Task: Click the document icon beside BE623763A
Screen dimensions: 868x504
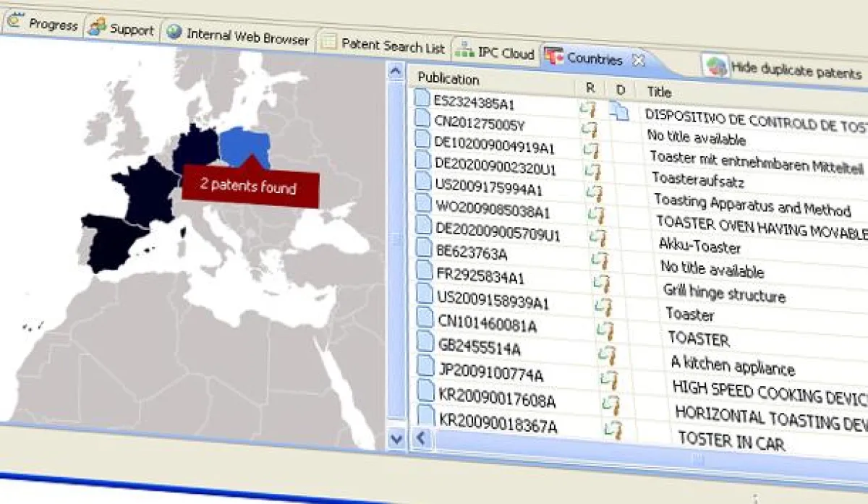Action: click(425, 248)
